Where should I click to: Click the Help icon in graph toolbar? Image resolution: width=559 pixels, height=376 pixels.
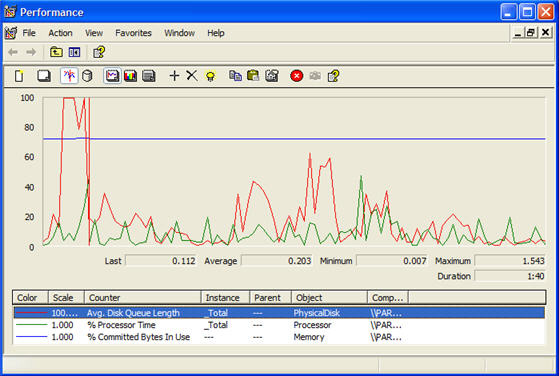[x=333, y=76]
